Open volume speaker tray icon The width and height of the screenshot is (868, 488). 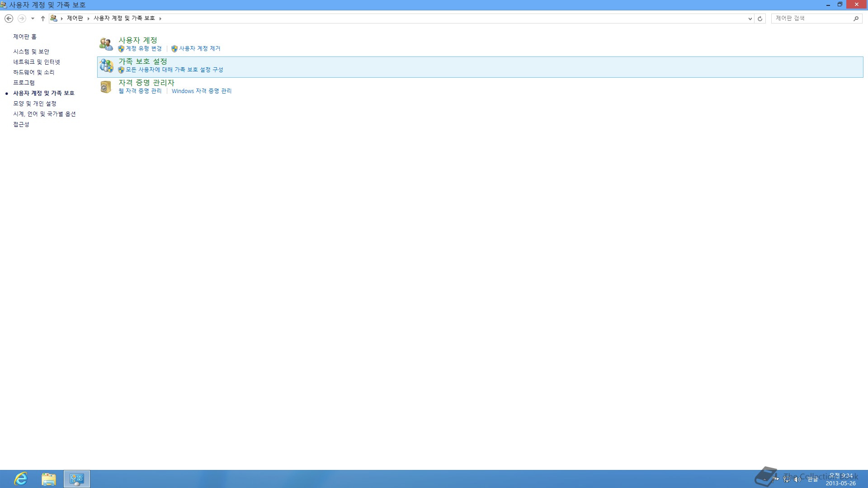[797, 479]
